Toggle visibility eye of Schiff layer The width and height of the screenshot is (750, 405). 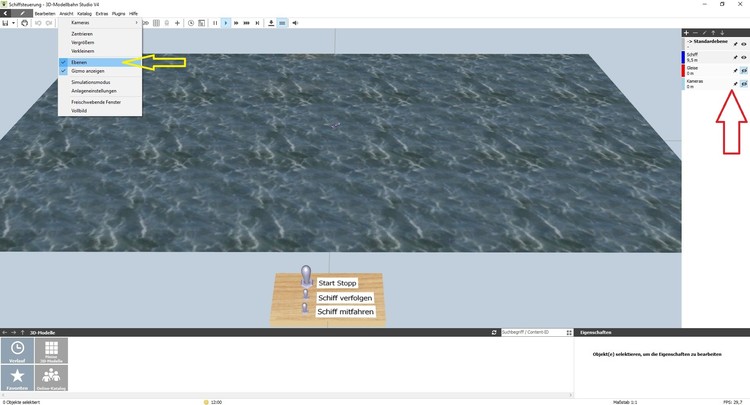744,57
